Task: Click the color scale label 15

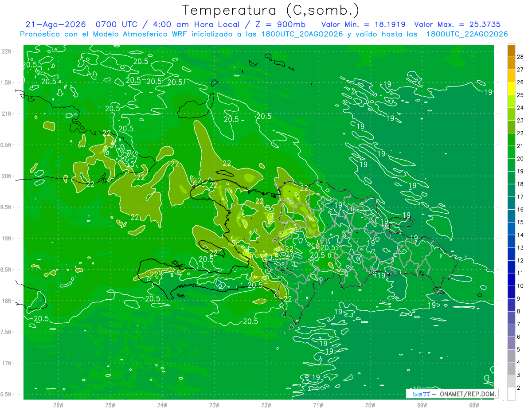Action: pos(520,222)
